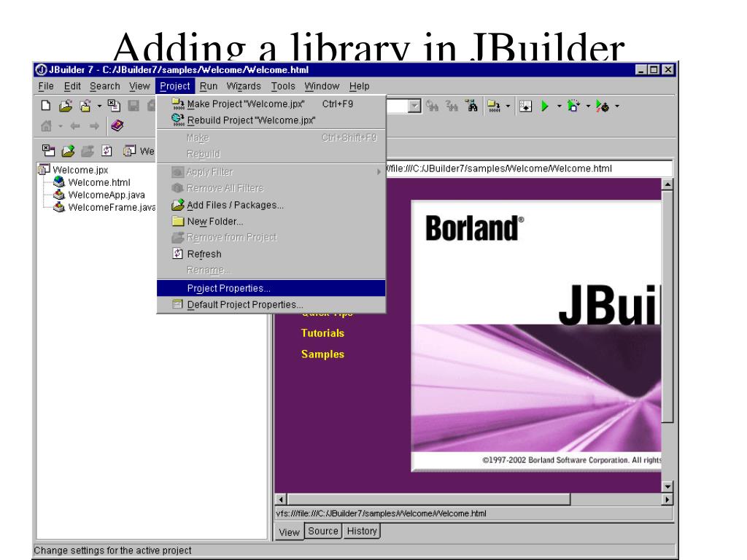The height and width of the screenshot is (560, 747).
Task: Follow the Samples link
Action: 322,354
